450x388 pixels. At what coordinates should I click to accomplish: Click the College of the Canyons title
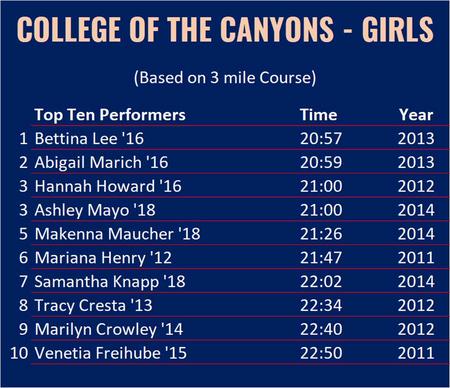pyautogui.click(x=225, y=29)
